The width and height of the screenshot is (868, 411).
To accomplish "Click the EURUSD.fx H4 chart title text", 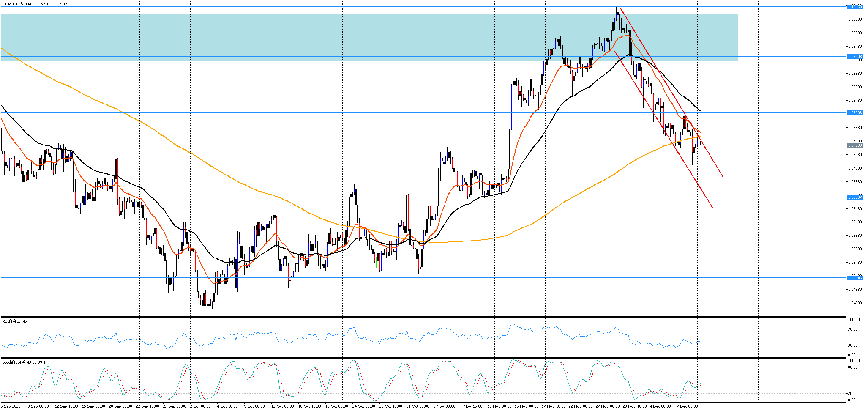I will pos(34,4).
